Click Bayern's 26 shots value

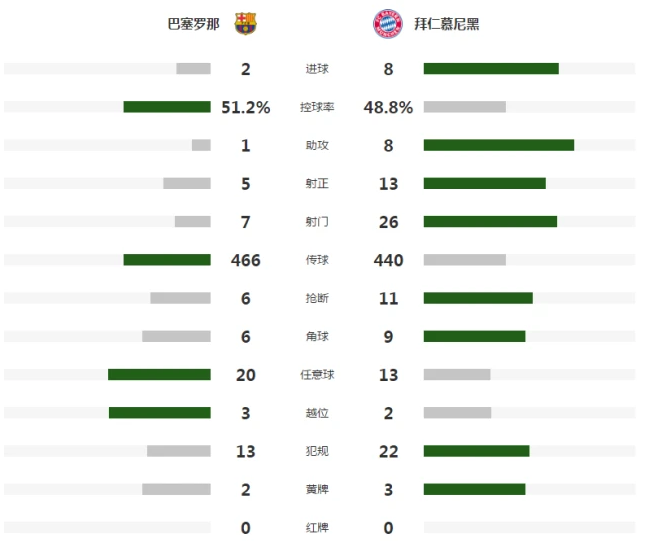coord(388,222)
